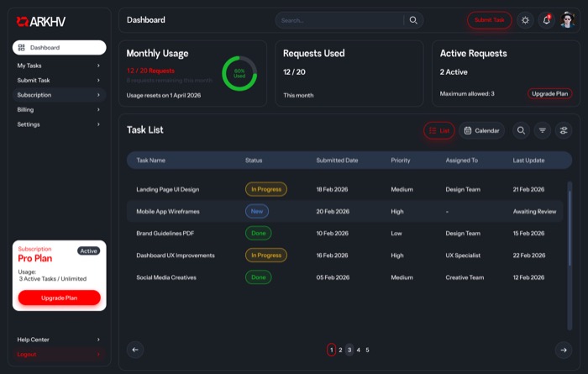Click the Submit Task button
Screen dimensions: 588x374
click(x=489, y=20)
